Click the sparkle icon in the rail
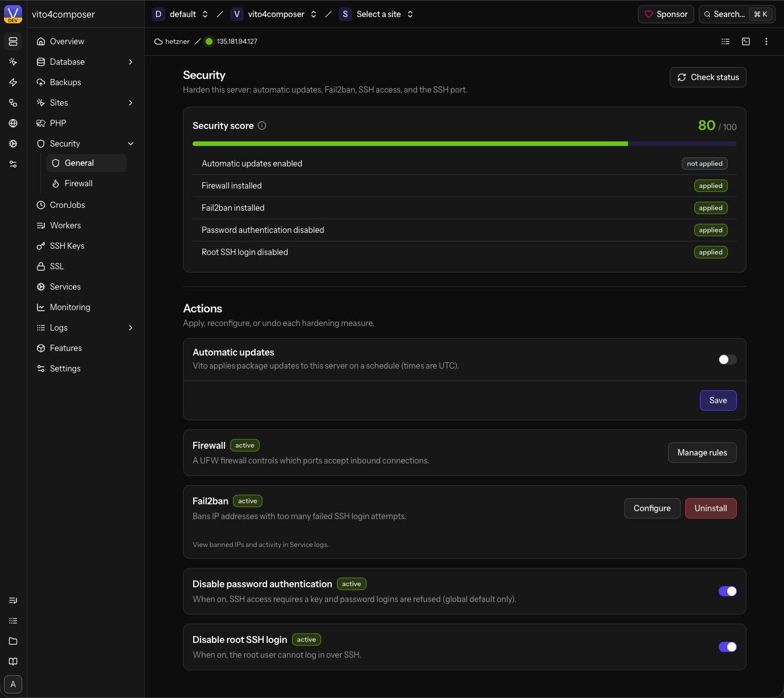Viewport: 784px width, 698px height. (x=13, y=62)
